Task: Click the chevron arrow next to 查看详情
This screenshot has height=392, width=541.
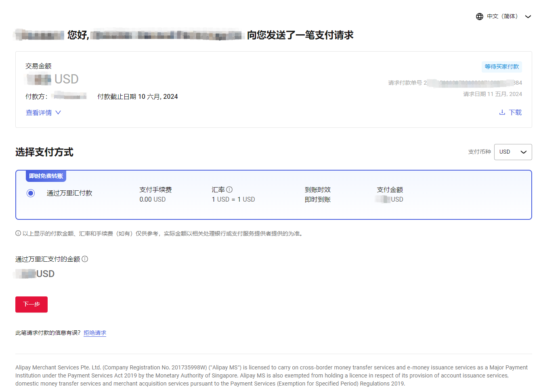Action: 58,113
